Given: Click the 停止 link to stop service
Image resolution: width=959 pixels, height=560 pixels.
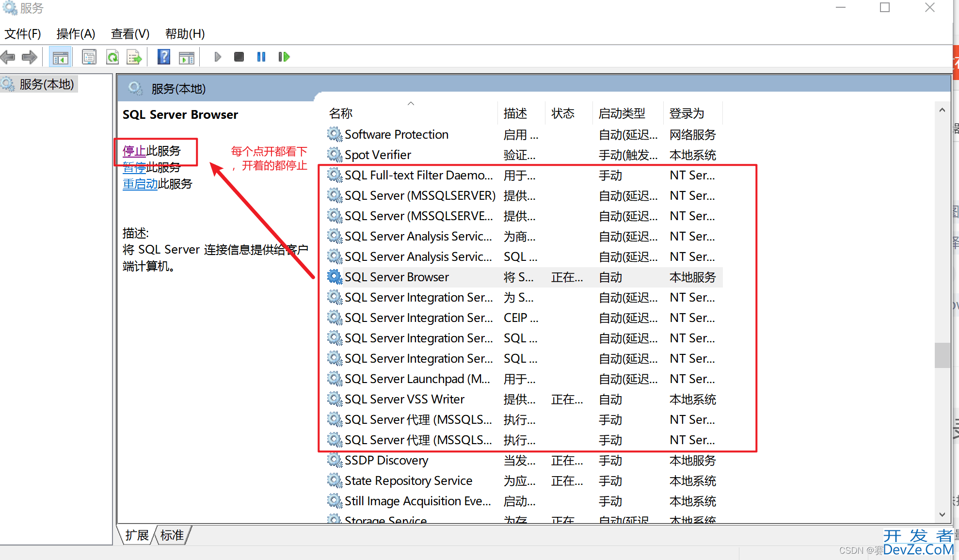Looking at the screenshot, I should click(x=134, y=151).
